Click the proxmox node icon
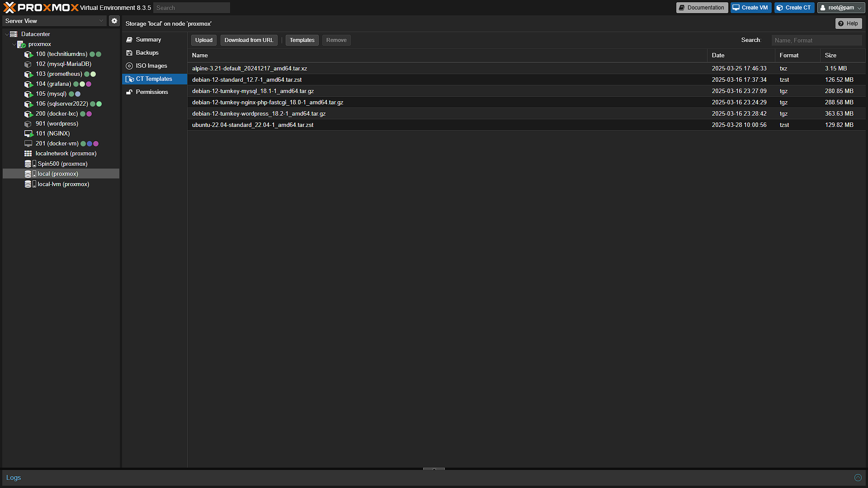868x488 pixels. pyautogui.click(x=21, y=44)
